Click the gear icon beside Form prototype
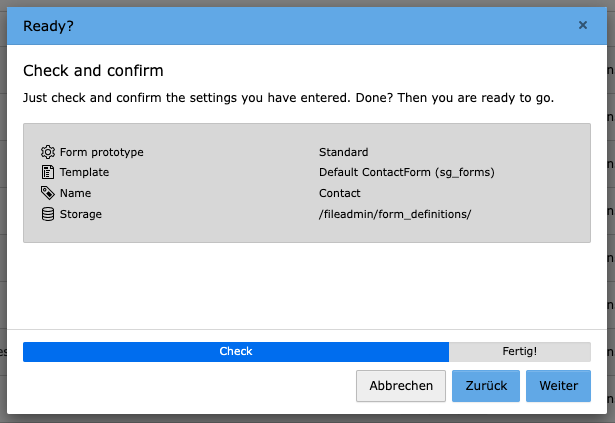Screen dimensions: 615x423 click(x=48, y=152)
